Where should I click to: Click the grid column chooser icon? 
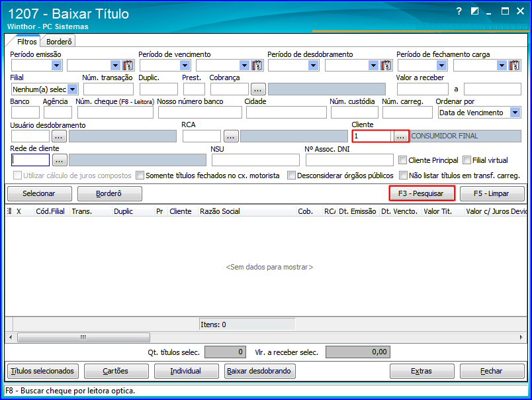[9, 211]
